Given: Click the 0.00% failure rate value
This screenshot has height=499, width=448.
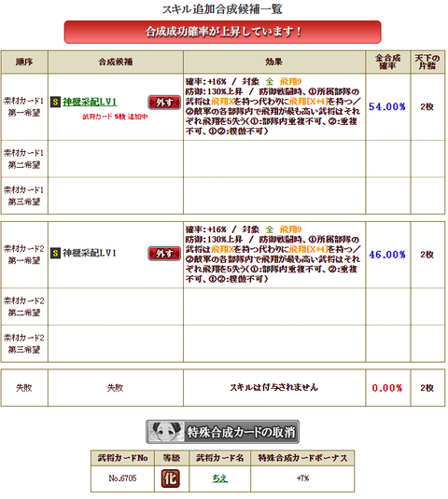Looking at the screenshot, I should pyautogui.click(x=387, y=388).
